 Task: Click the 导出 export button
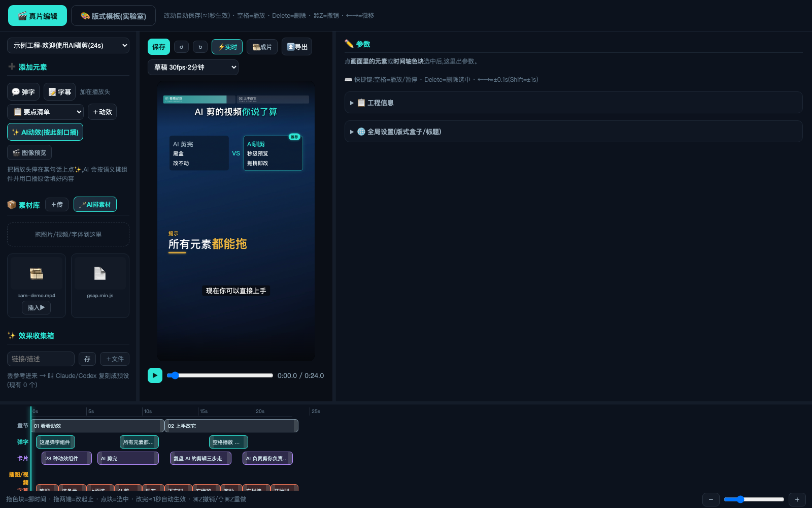297,47
